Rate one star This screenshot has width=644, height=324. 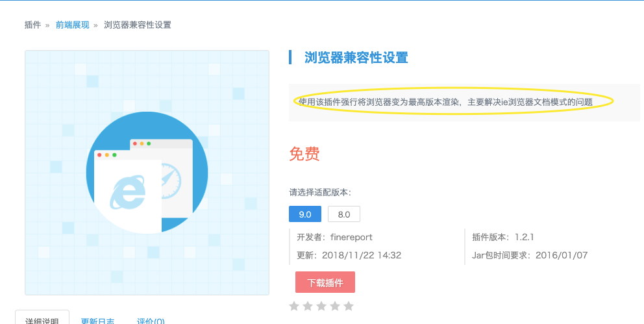294,306
